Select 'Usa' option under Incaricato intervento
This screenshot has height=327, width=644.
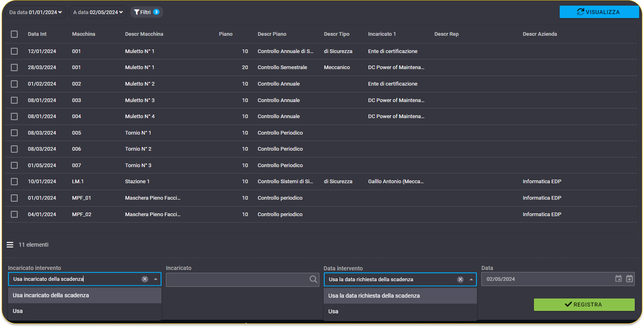click(85, 311)
